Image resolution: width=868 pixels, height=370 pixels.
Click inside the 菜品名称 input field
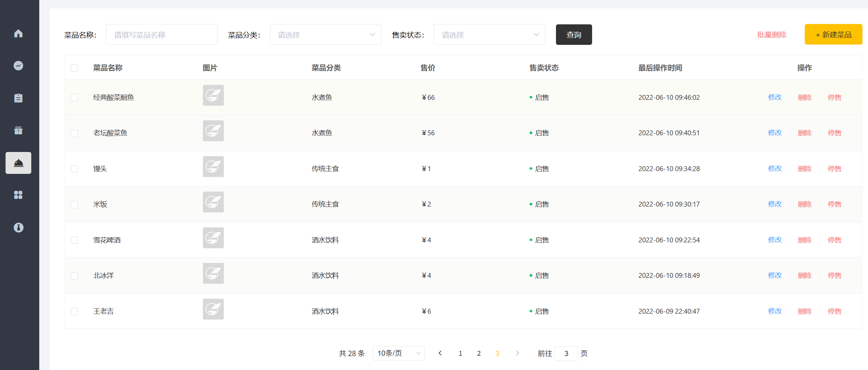(x=162, y=34)
